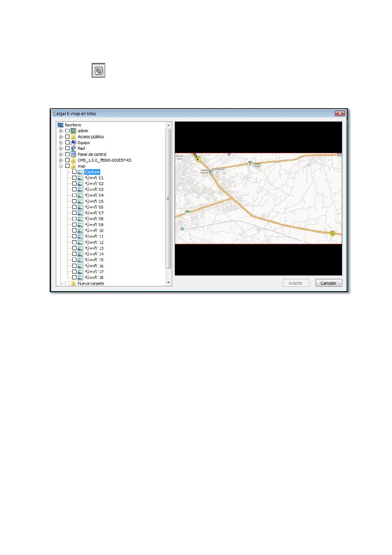
Task: Tick the map folder checkbox
Action: point(67,166)
